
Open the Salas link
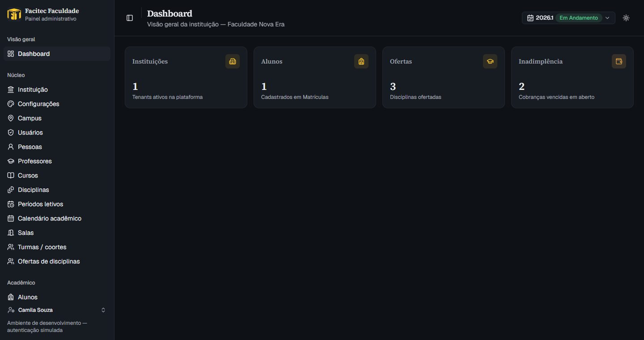click(x=57, y=233)
